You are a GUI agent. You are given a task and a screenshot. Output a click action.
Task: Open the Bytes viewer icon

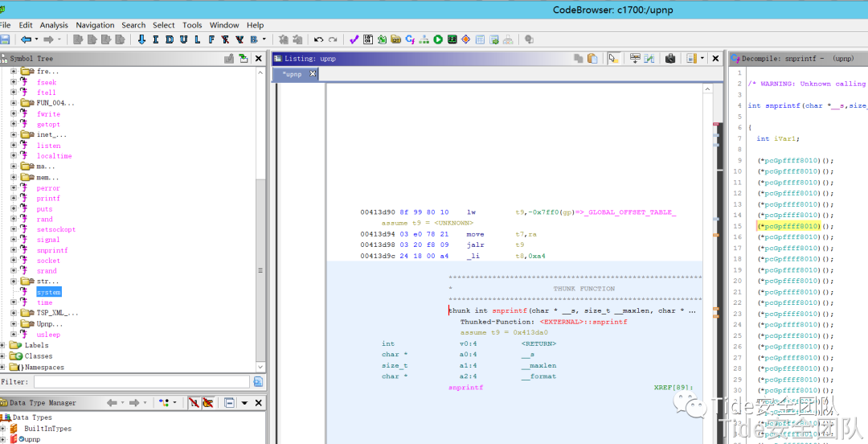[x=368, y=39]
